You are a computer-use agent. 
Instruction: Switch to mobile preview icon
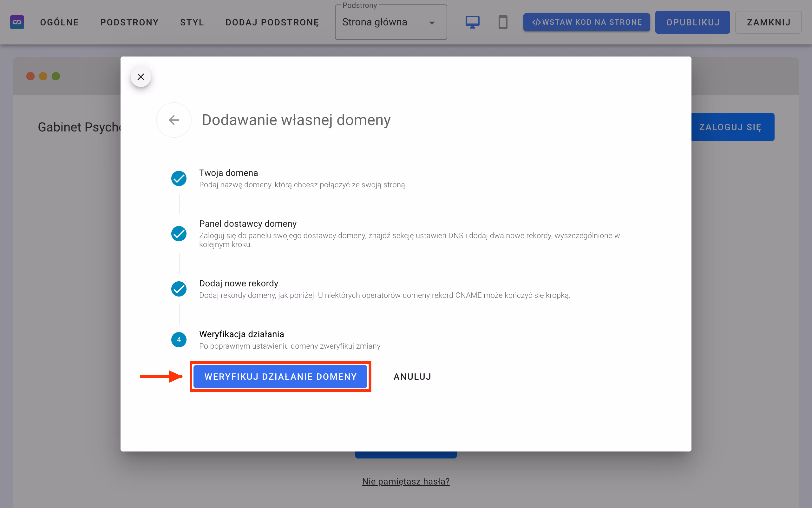tap(503, 22)
